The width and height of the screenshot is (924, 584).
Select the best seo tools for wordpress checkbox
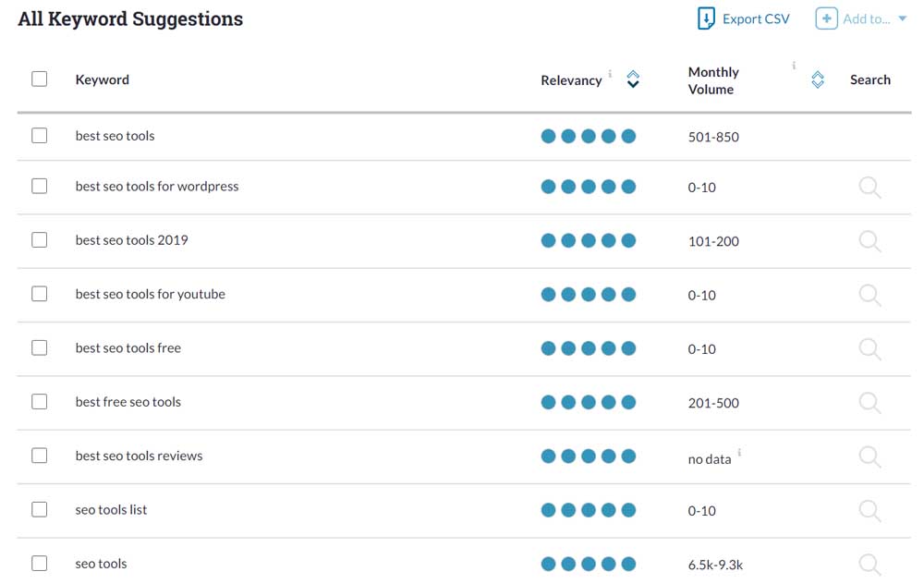(x=40, y=187)
